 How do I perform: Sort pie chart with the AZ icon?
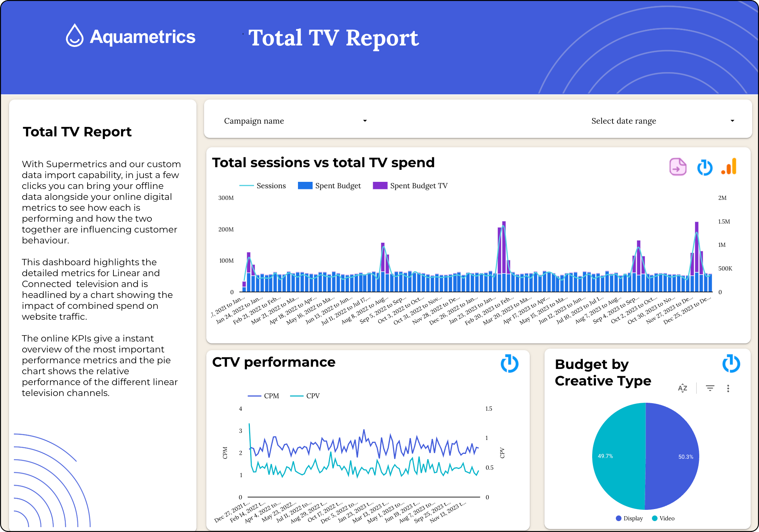682,388
